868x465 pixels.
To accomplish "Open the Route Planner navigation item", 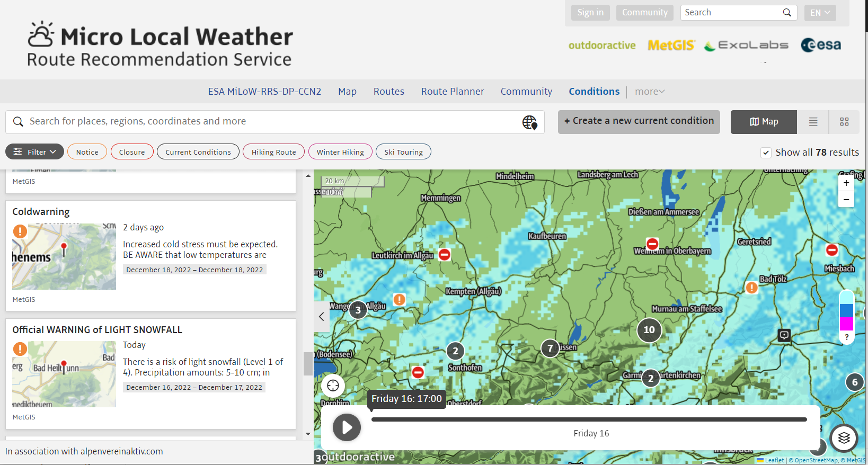I will (x=452, y=92).
